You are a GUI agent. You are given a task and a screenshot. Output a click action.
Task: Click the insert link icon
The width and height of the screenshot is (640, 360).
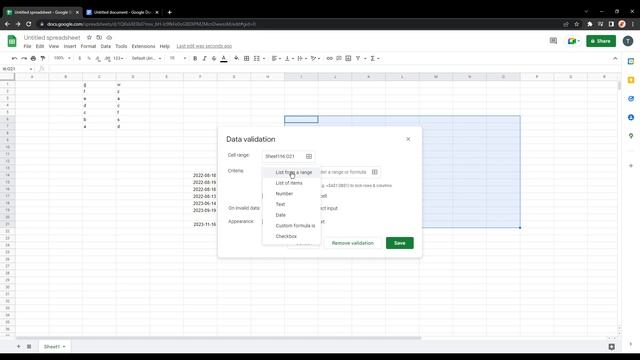(x=329, y=58)
